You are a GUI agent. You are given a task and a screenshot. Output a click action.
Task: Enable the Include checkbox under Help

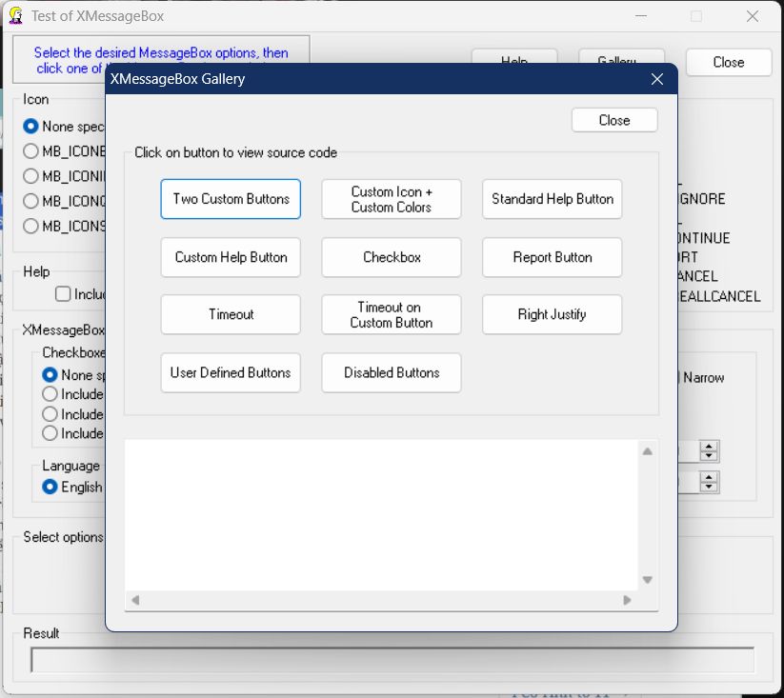pos(63,294)
